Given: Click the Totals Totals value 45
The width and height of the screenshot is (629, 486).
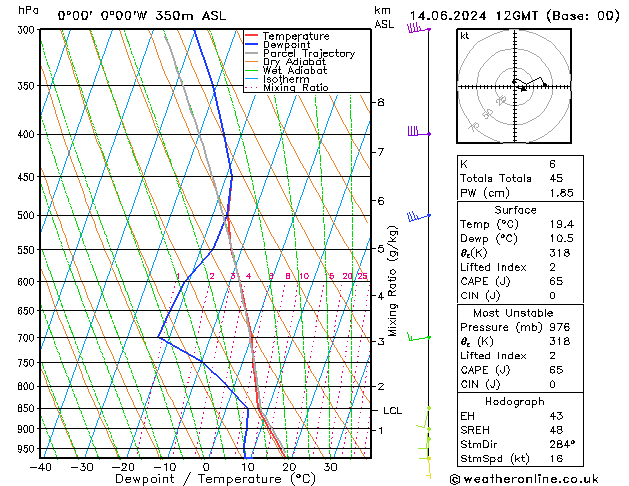Looking at the screenshot, I should point(556,178).
